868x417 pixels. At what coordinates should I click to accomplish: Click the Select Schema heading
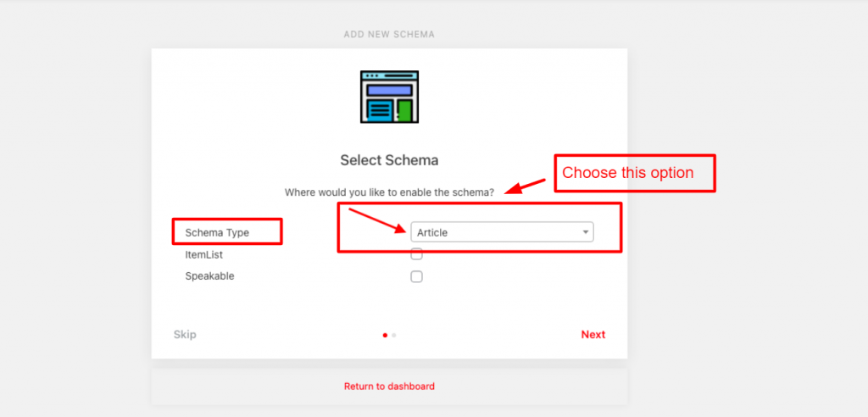pos(389,160)
